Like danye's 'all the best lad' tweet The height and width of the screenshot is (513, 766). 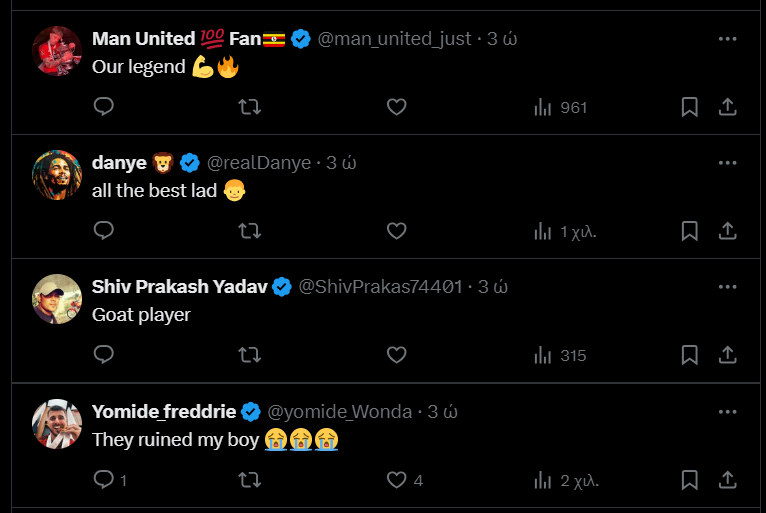[x=396, y=231]
